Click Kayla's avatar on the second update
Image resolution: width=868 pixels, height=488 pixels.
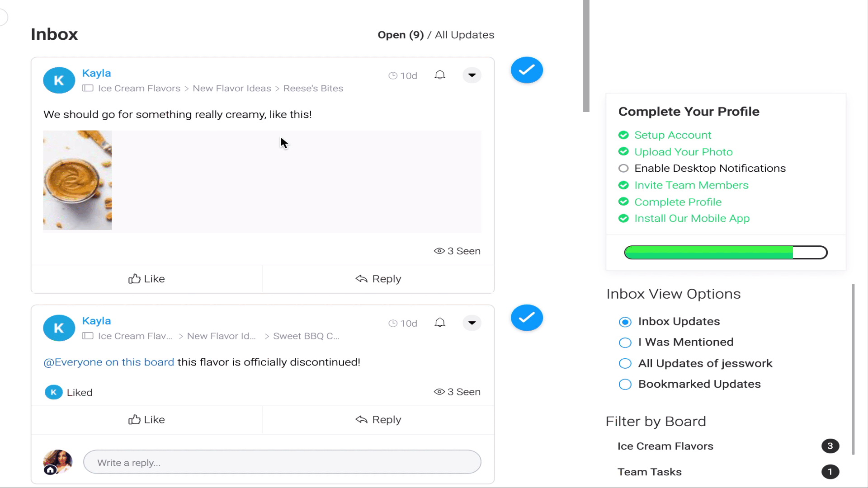(59, 328)
